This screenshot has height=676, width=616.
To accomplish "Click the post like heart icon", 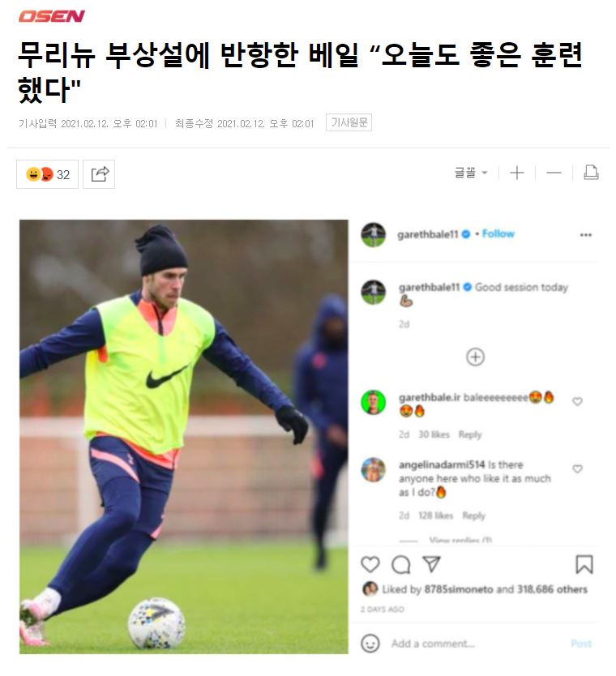I will [x=370, y=564].
